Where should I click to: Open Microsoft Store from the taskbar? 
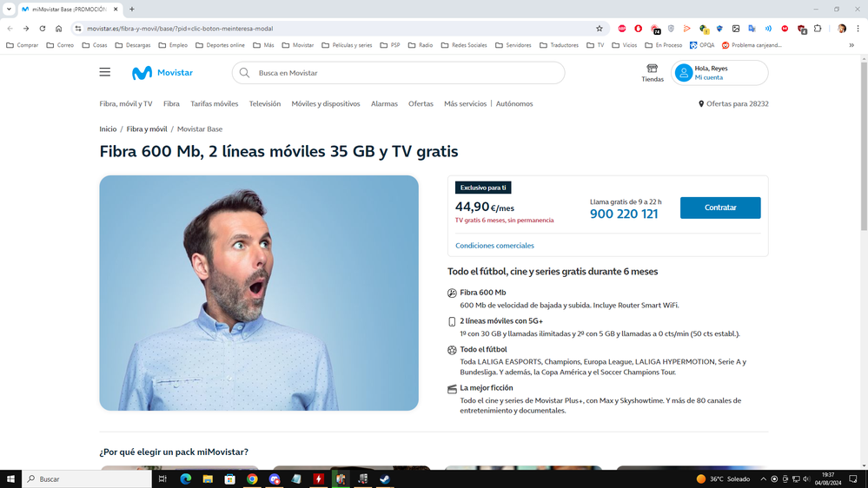(229, 478)
